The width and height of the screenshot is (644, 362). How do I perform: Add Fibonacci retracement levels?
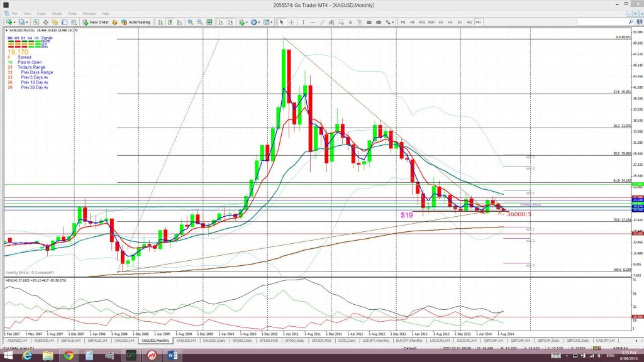(x=341, y=21)
